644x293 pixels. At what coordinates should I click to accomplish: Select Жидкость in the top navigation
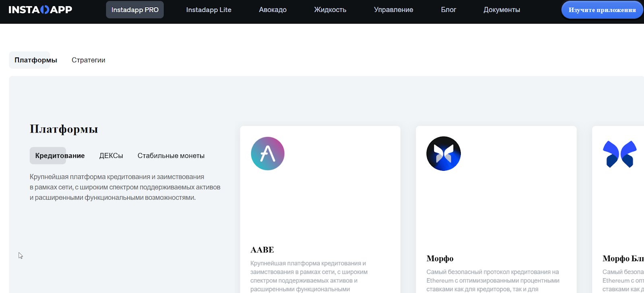[330, 10]
